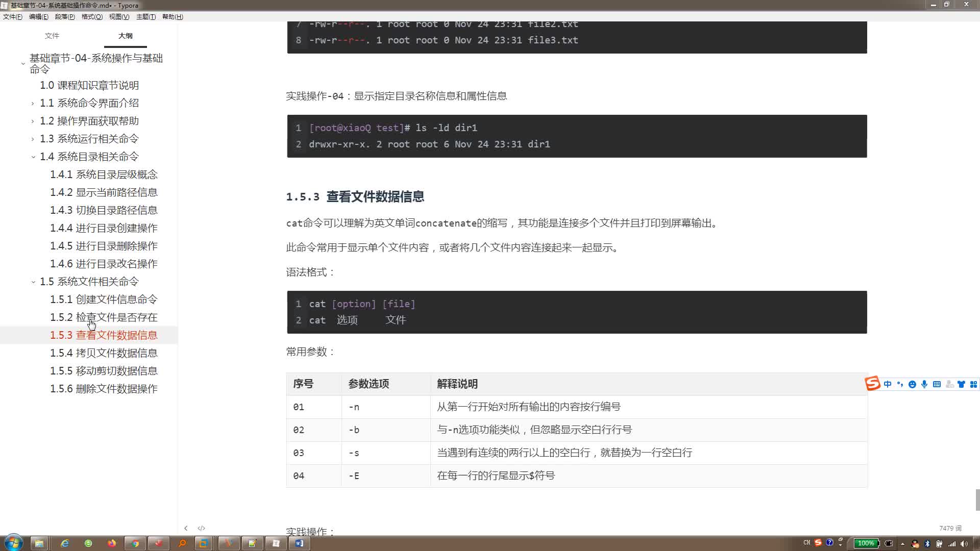Go to 1.0 课程知识章节说明
980x551 pixels.
(89, 85)
